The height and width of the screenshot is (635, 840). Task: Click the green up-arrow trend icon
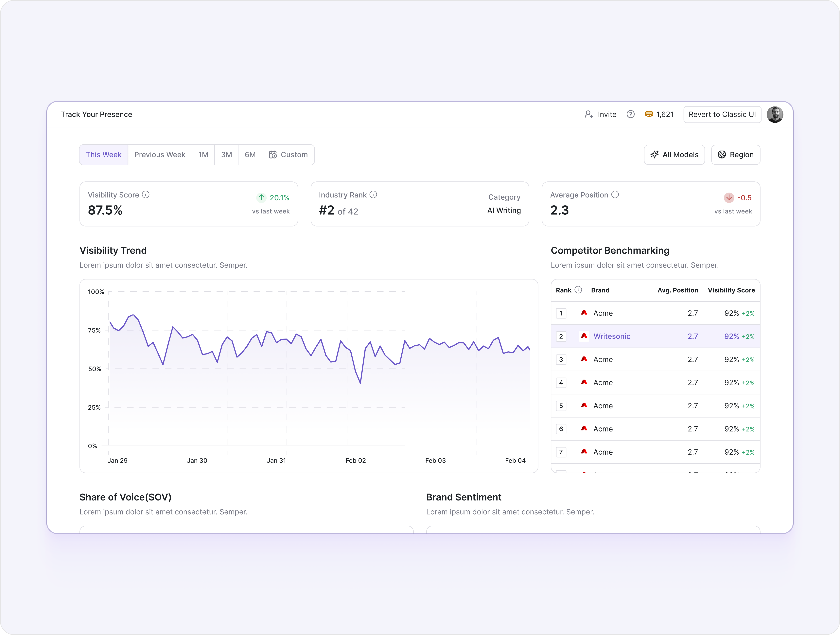pos(261,197)
